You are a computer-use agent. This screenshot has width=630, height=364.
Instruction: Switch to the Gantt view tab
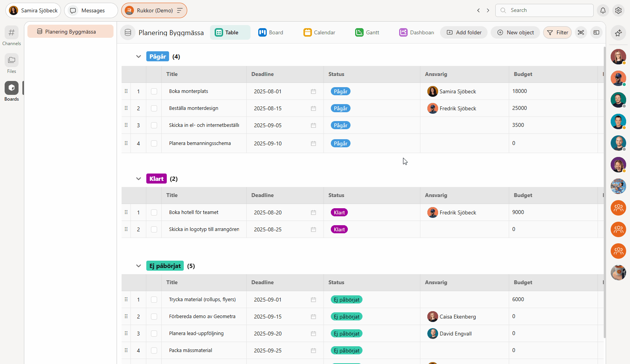click(x=367, y=33)
